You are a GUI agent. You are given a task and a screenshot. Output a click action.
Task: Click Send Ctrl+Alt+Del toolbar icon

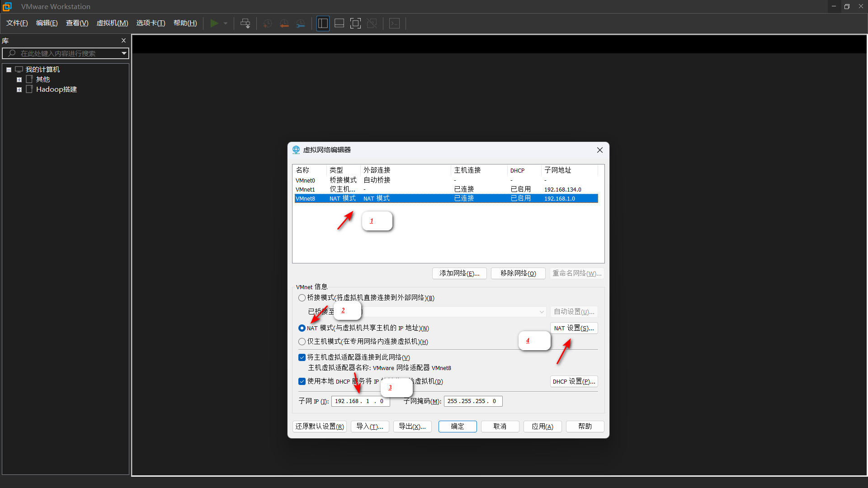245,23
